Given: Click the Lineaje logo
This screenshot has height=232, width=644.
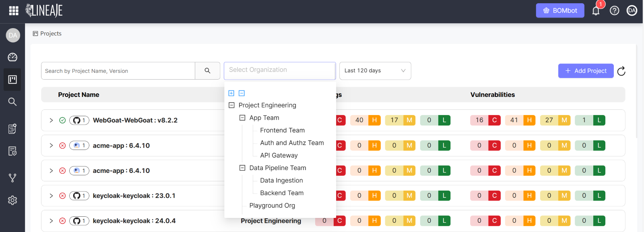Looking at the screenshot, I should pos(44,11).
